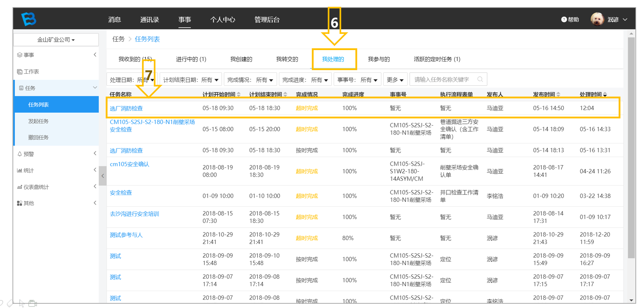Open the 帮助 help icon
Viewport: 644px width, 308px height.
564,20
